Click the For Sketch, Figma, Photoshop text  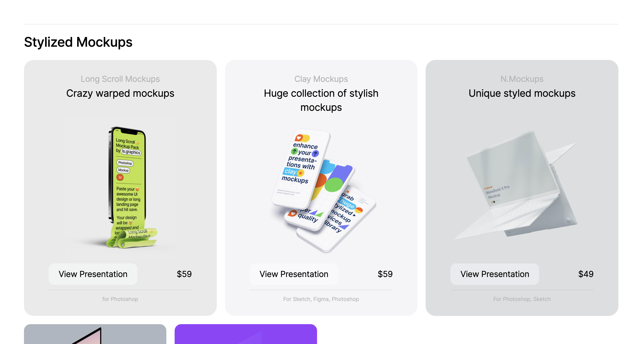coord(321,299)
